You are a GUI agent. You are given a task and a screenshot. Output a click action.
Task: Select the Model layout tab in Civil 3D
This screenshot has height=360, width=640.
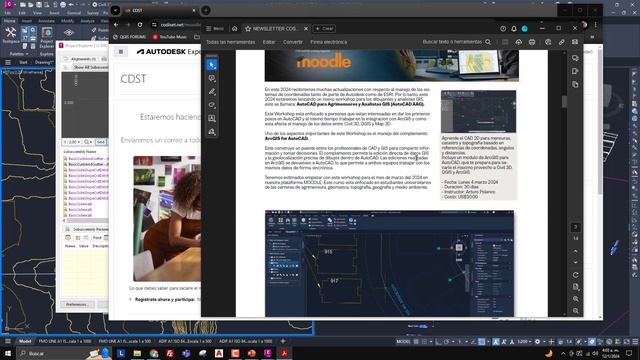point(24,341)
